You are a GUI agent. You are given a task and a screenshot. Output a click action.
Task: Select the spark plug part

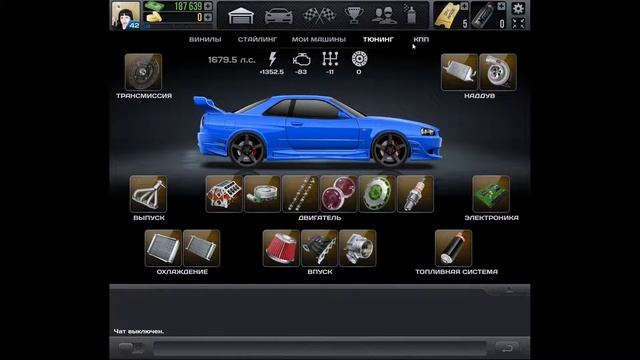click(416, 194)
